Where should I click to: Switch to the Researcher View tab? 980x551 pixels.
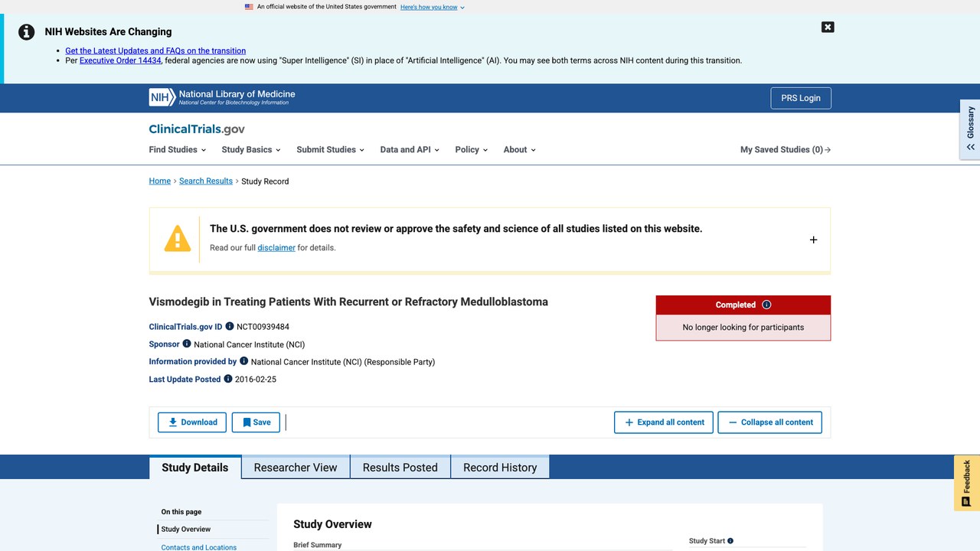[296, 468]
